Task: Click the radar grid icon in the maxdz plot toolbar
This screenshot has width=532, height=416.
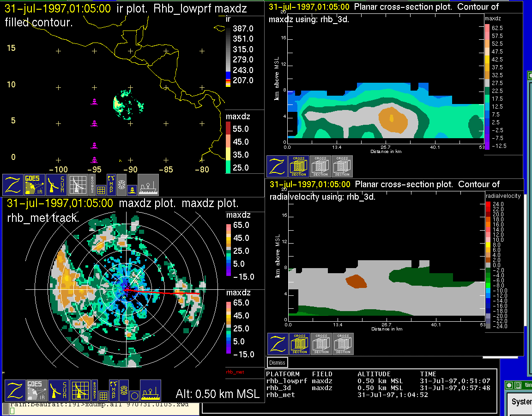Action: 79,391
